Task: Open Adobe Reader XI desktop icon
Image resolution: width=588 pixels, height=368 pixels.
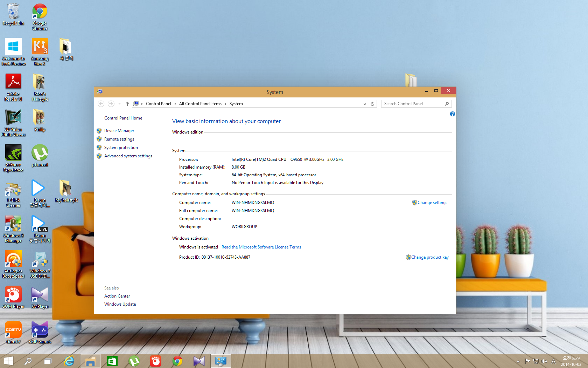Action: tap(13, 87)
